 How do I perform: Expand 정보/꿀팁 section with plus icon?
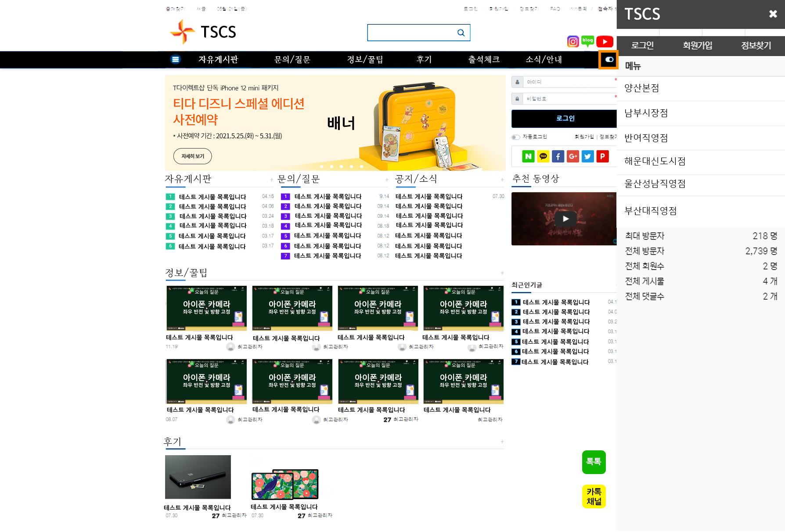(x=502, y=273)
